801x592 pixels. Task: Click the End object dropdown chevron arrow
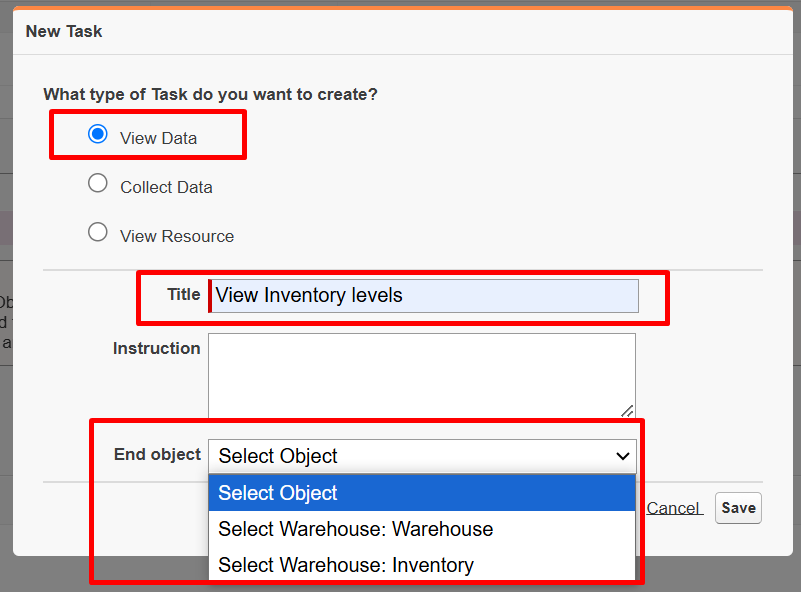(622, 456)
